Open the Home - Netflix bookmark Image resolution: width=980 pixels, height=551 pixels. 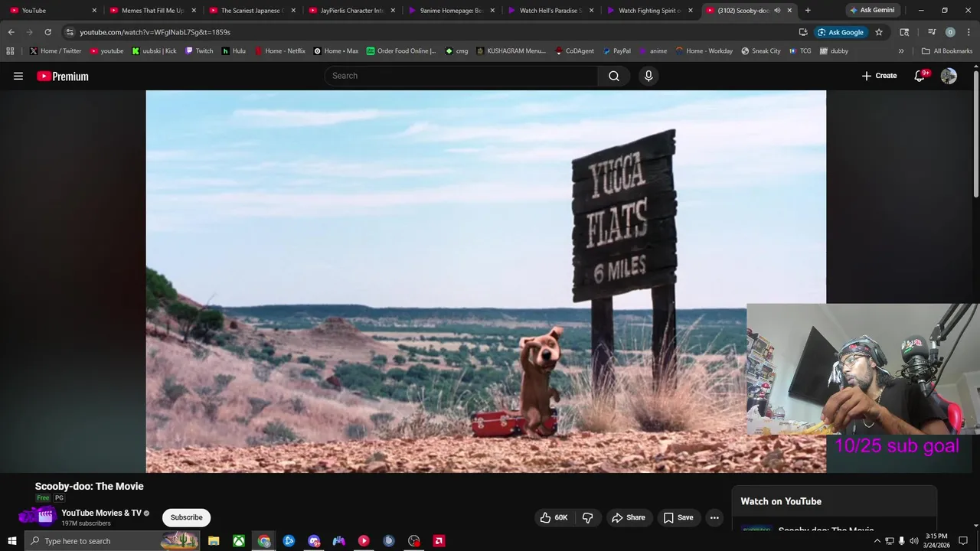[279, 51]
